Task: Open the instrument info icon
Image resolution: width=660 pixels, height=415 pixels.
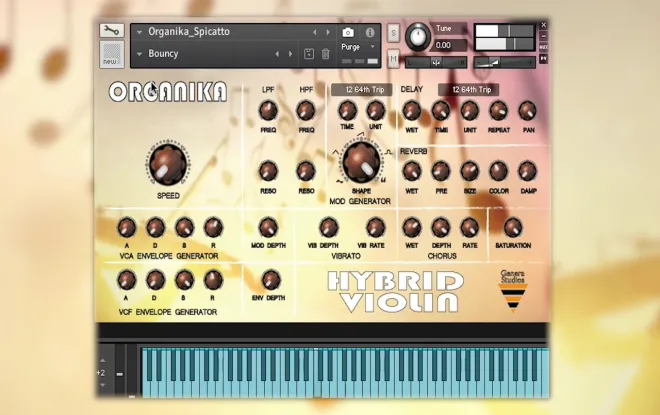Action: click(370, 32)
